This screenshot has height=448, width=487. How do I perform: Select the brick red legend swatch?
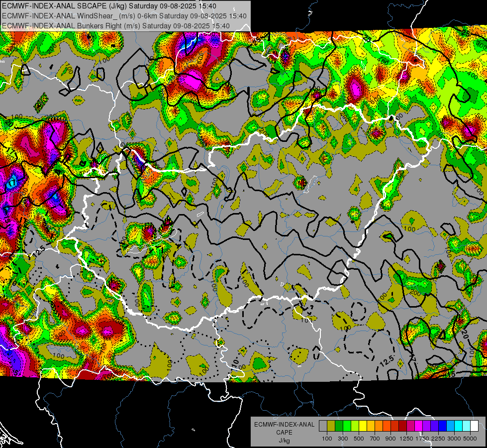(395, 426)
